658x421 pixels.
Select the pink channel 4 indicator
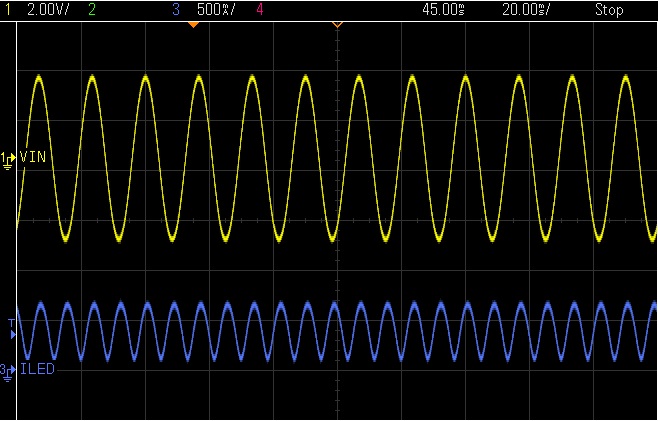(x=260, y=10)
